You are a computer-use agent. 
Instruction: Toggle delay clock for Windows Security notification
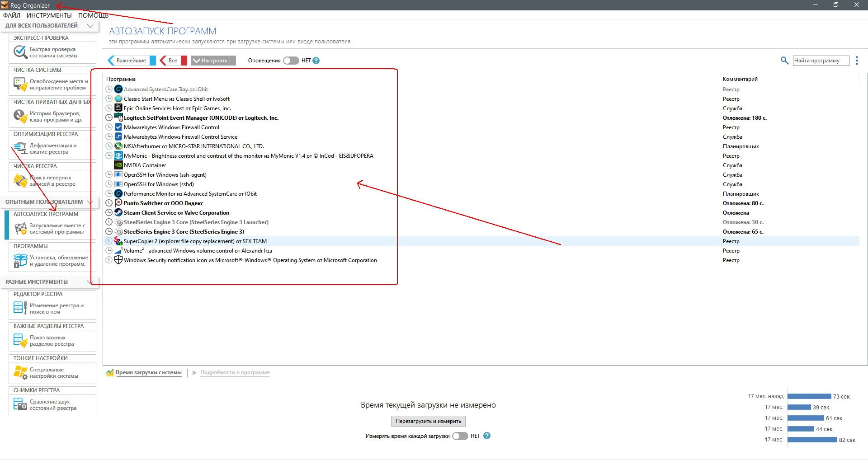(x=109, y=260)
